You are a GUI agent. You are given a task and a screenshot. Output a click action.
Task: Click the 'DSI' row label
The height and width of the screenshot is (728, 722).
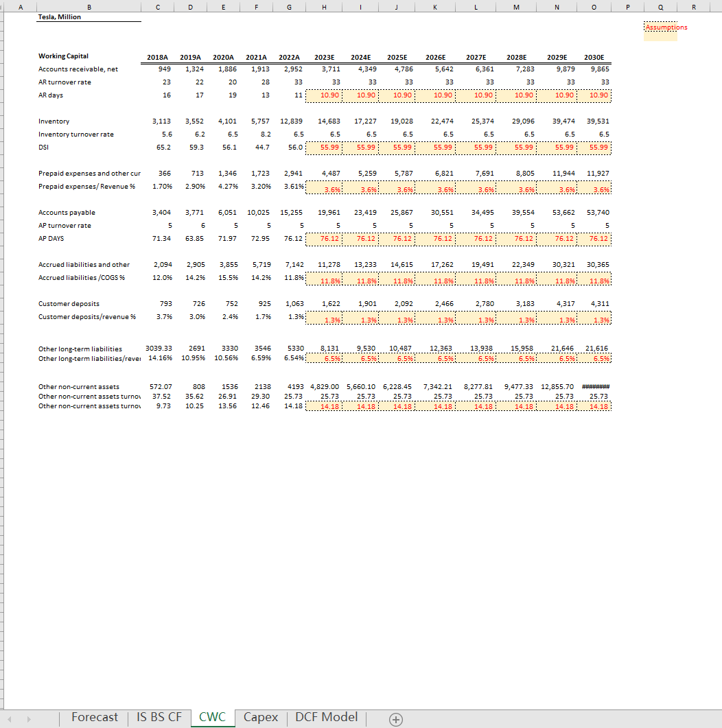43,148
